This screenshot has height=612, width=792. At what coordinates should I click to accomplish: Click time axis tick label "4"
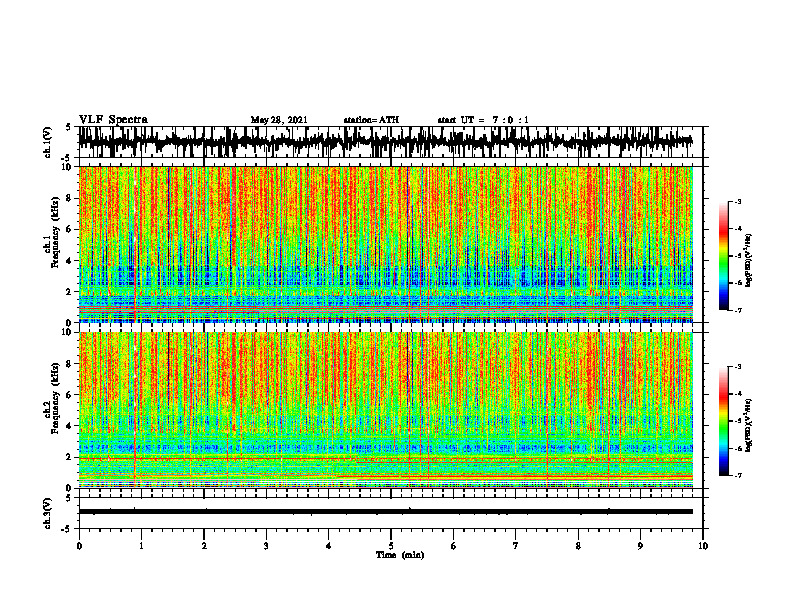point(329,546)
